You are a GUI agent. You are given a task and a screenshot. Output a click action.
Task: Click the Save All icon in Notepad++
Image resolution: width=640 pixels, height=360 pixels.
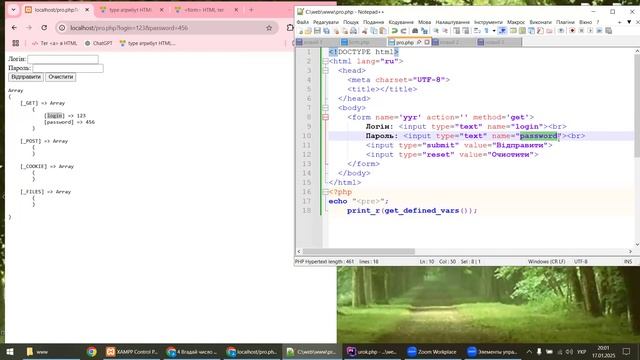pyautogui.click(x=326, y=31)
